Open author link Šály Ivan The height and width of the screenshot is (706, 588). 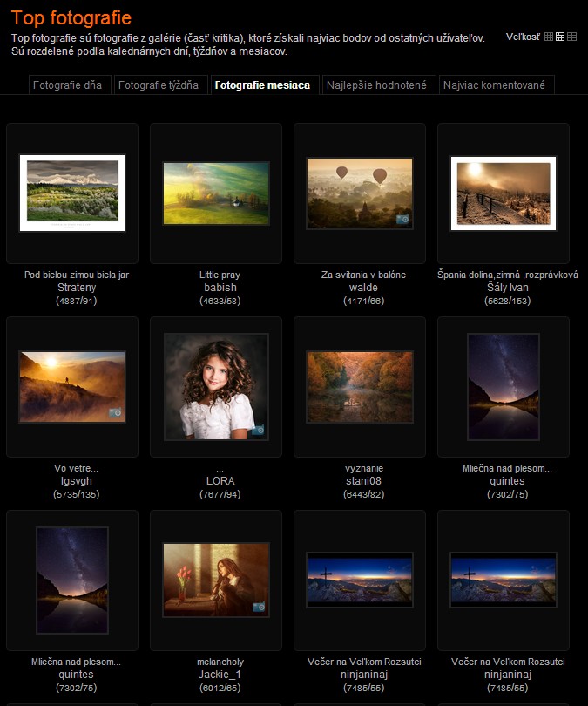point(508,288)
